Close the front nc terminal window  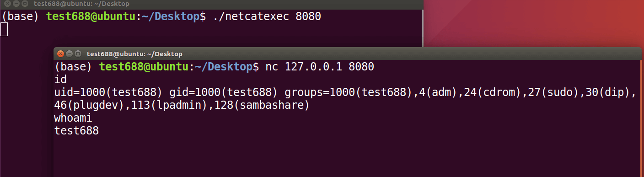click(60, 54)
